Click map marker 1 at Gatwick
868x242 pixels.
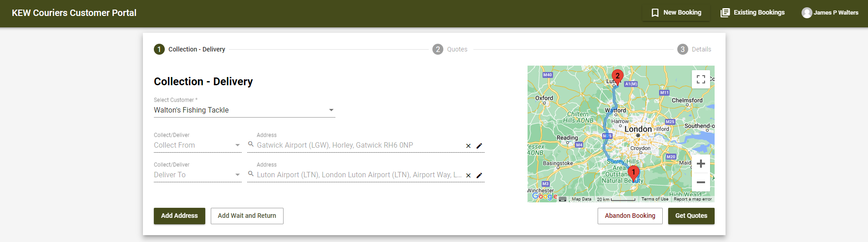(x=633, y=173)
